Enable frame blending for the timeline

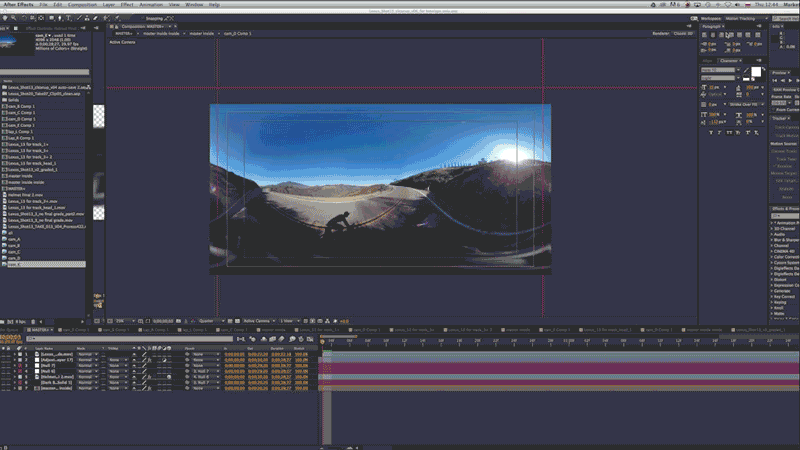272,339
